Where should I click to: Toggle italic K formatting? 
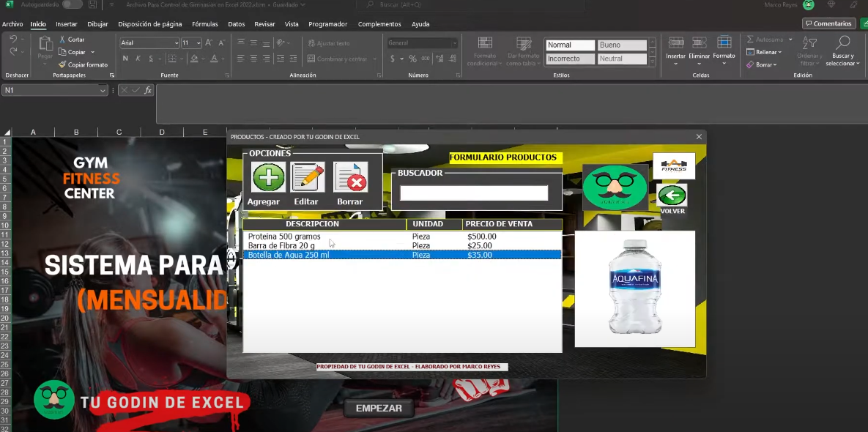(138, 59)
